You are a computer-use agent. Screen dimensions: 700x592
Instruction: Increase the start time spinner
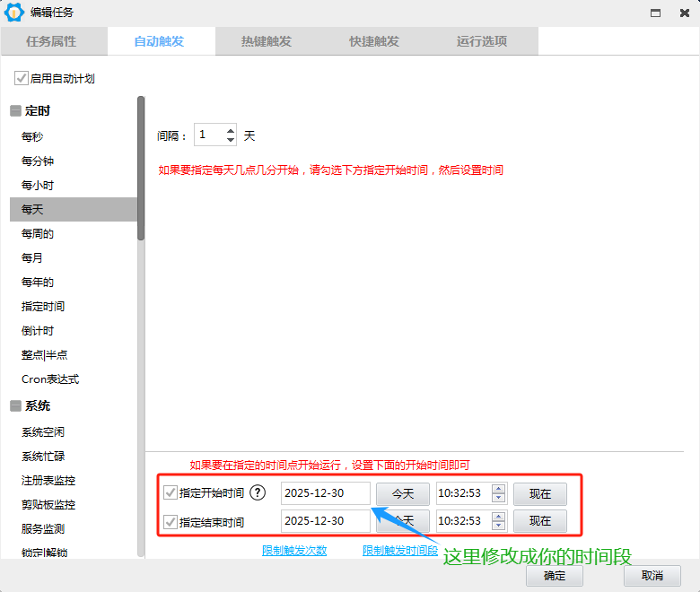pos(499,488)
